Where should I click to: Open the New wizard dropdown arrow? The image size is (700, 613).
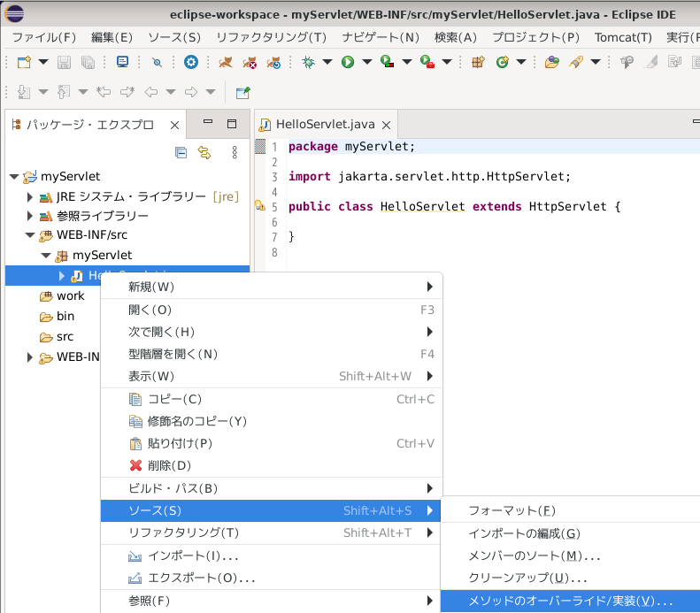point(43,62)
